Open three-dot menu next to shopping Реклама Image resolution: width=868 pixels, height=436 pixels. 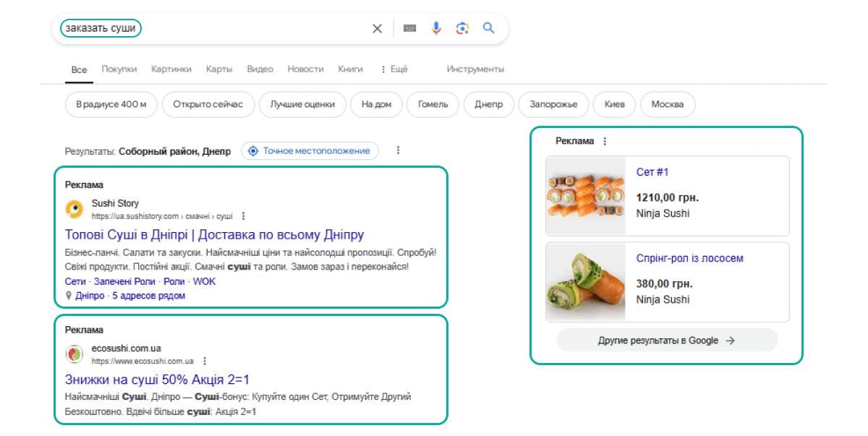(x=605, y=141)
